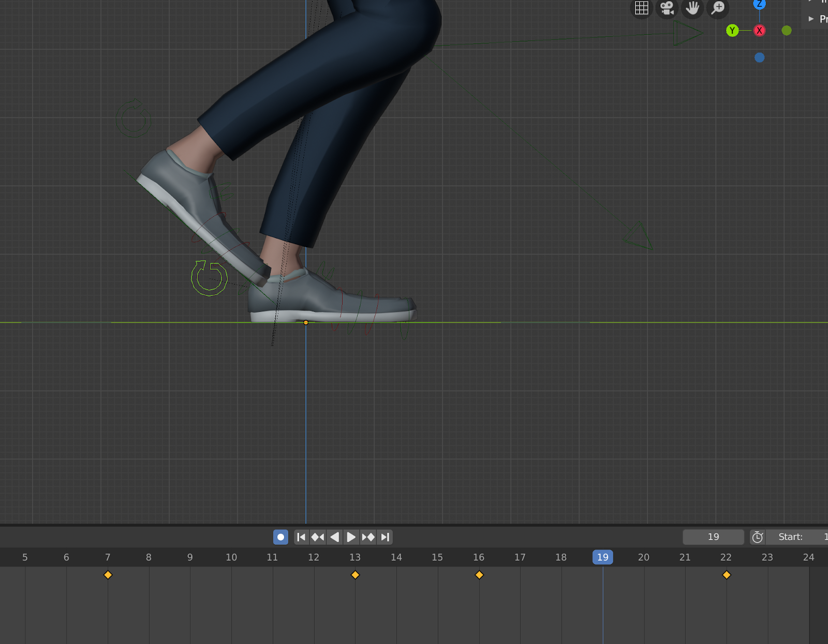Screen dimensions: 828x644
Task: Jump to the last frame
Action: 385,537
